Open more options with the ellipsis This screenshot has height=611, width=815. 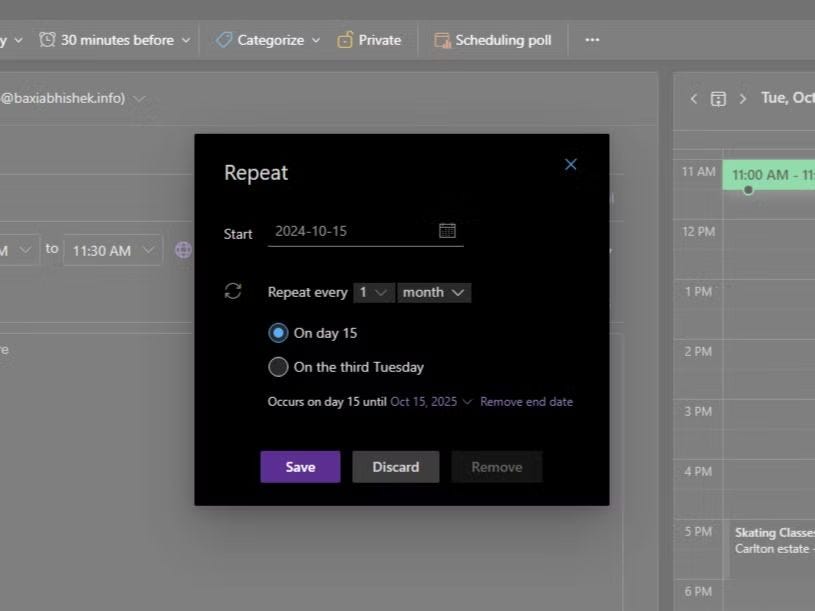click(592, 40)
